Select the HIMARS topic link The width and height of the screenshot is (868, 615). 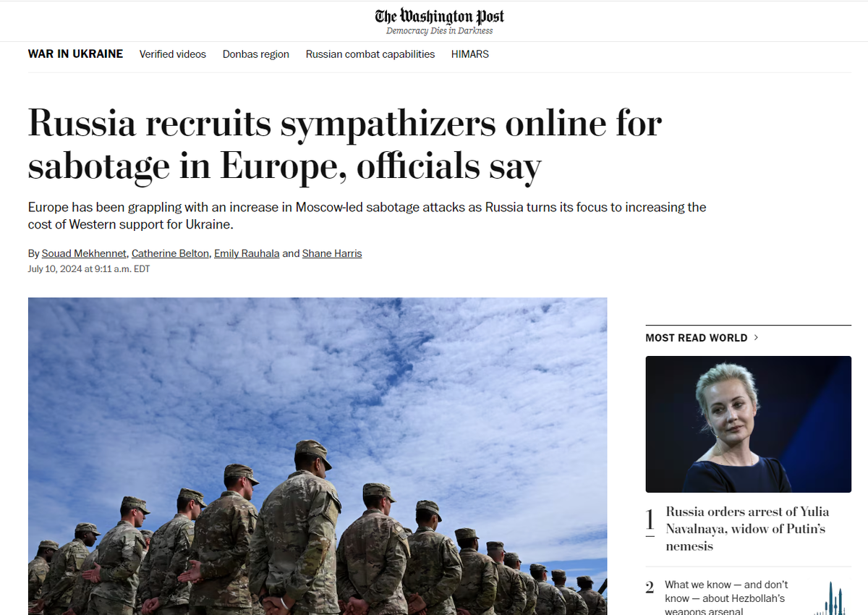470,54
